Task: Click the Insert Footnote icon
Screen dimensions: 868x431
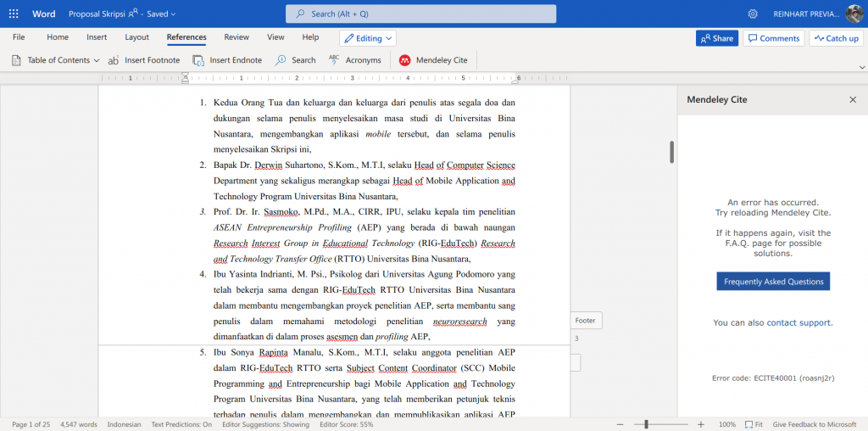Action: pyautogui.click(x=114, y=60)
